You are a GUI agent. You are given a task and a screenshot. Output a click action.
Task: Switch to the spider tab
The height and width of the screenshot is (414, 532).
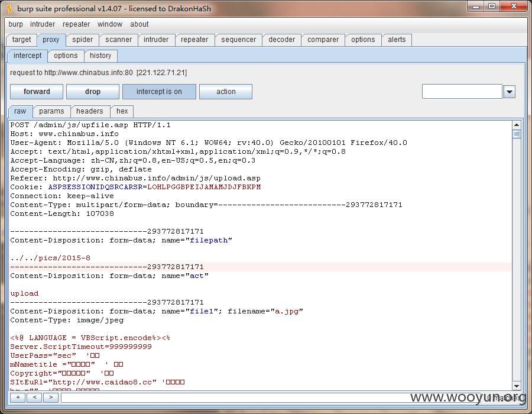(x=82, y=40)
